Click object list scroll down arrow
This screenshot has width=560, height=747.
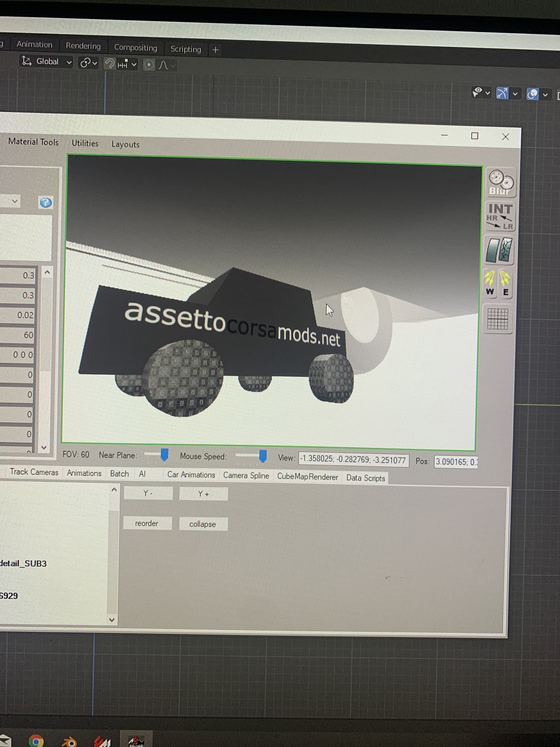tap(112, 620)
